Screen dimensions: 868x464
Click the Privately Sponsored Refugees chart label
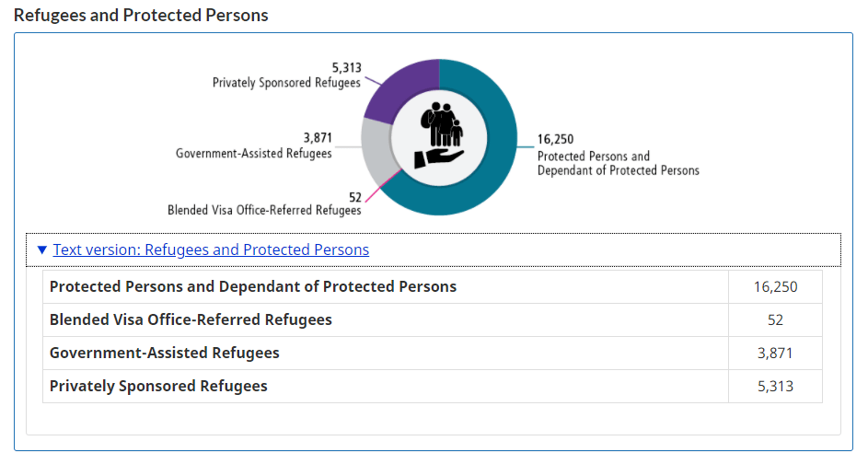[x=286, y=83]
